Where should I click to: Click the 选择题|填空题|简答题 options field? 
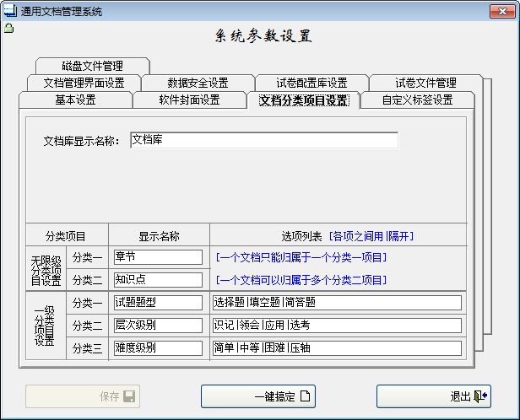point(337,303)
